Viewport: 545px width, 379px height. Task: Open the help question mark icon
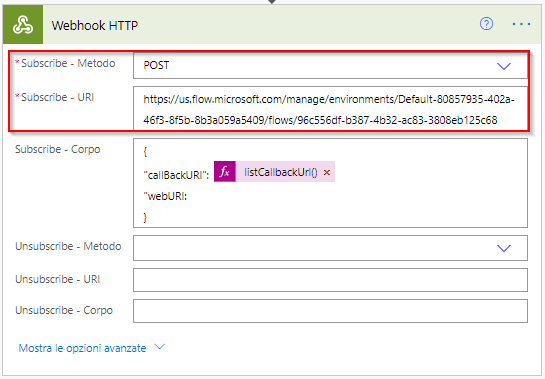pos(486,24)
